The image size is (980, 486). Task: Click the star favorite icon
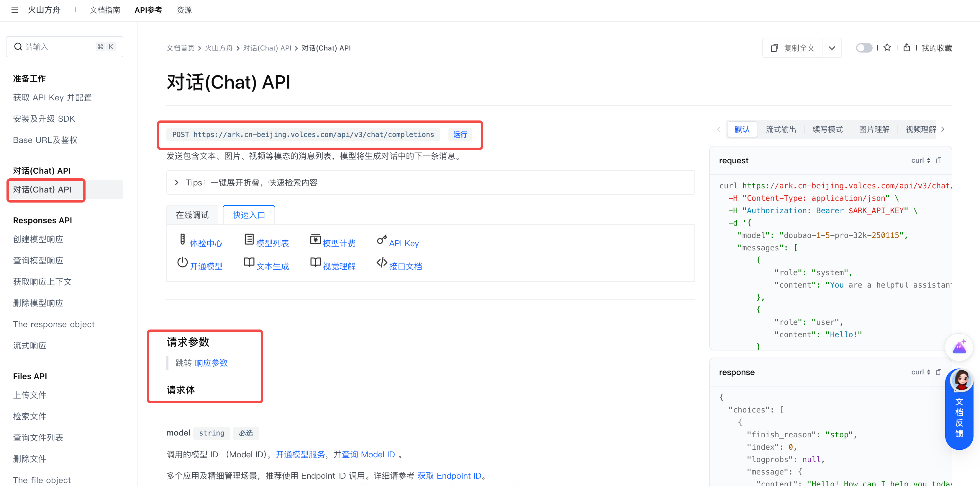click(887, 48)
